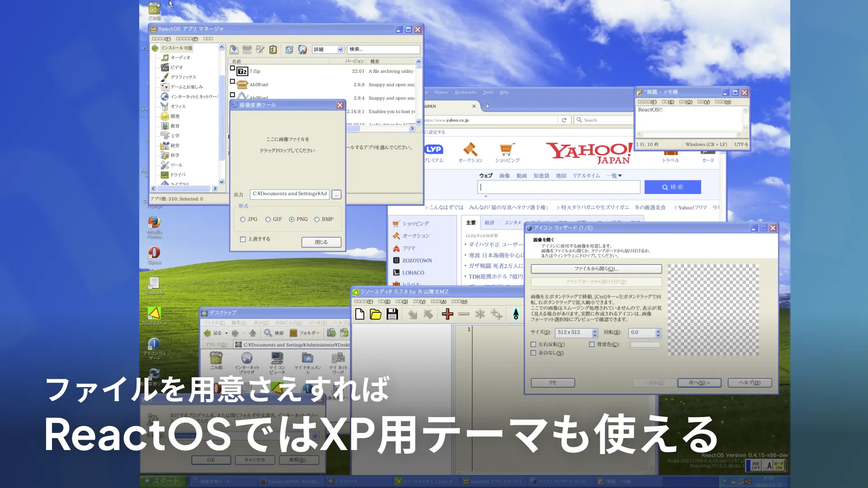Select the JPG format radio button
The height and width of the screenshot is (488, 868).
[243, 220]
